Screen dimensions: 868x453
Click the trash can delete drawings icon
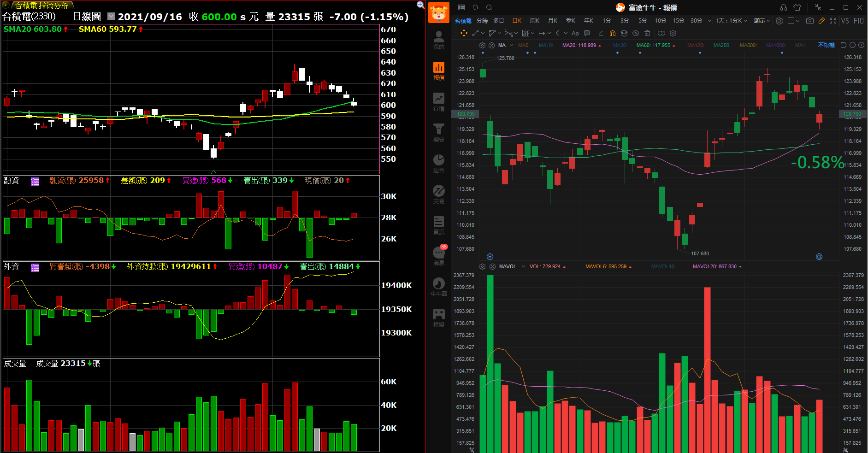[647, 33]
